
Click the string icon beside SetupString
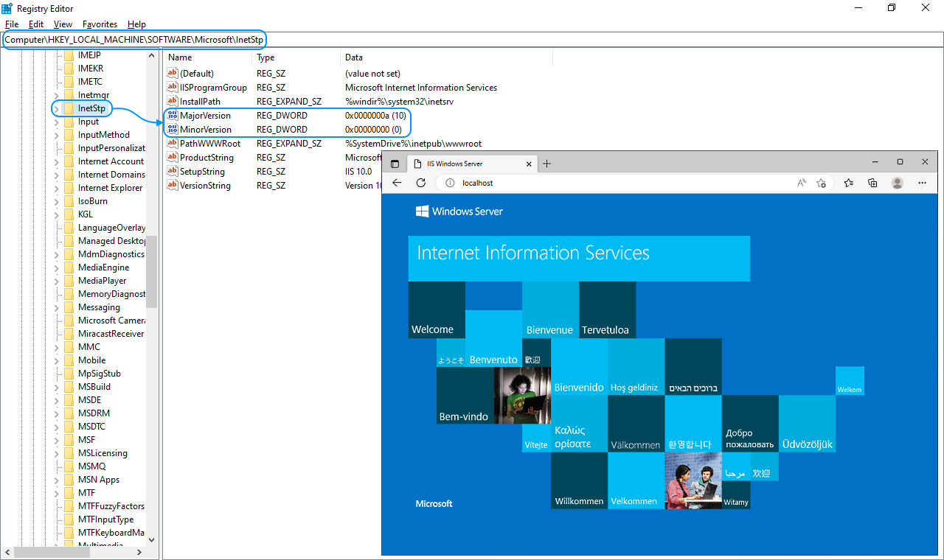(x=173, y=171)
